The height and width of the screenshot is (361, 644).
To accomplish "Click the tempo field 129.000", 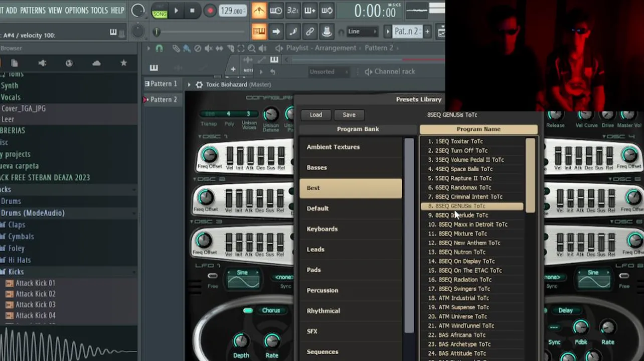I will point(233,11).
